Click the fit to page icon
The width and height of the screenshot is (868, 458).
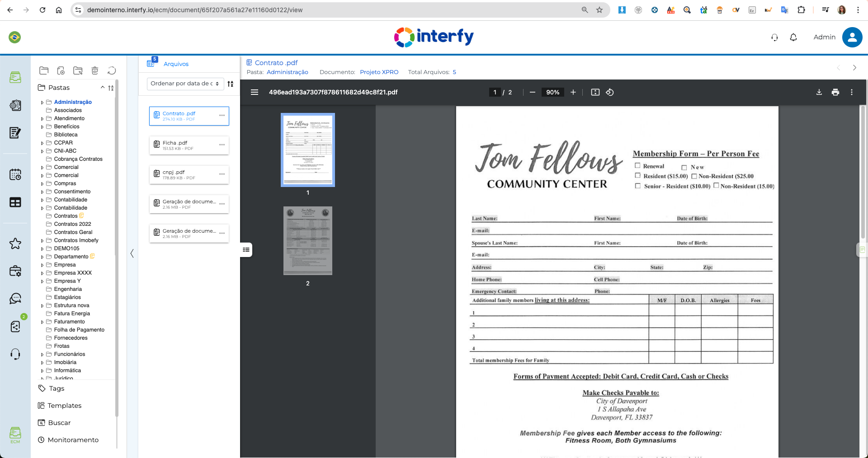coord(595,92)
